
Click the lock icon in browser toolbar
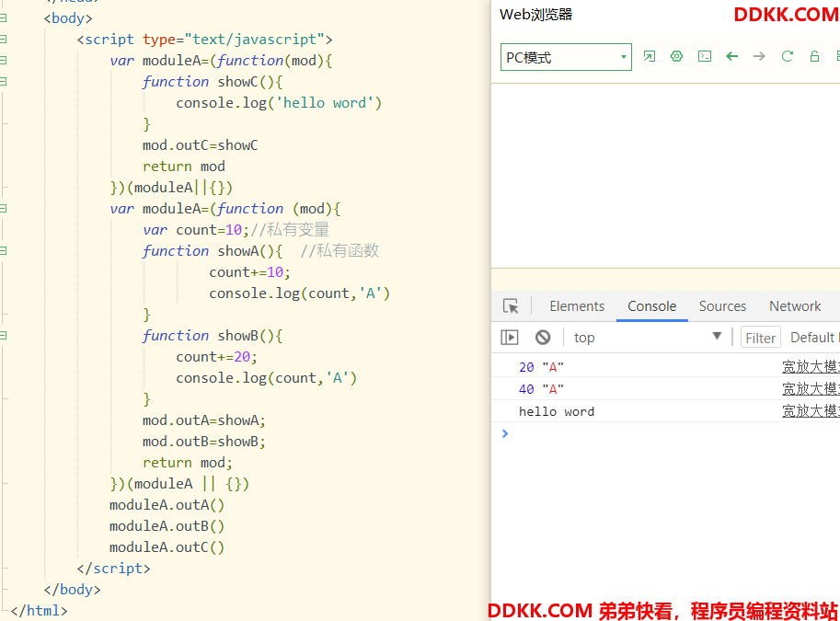tap(814, 56)
